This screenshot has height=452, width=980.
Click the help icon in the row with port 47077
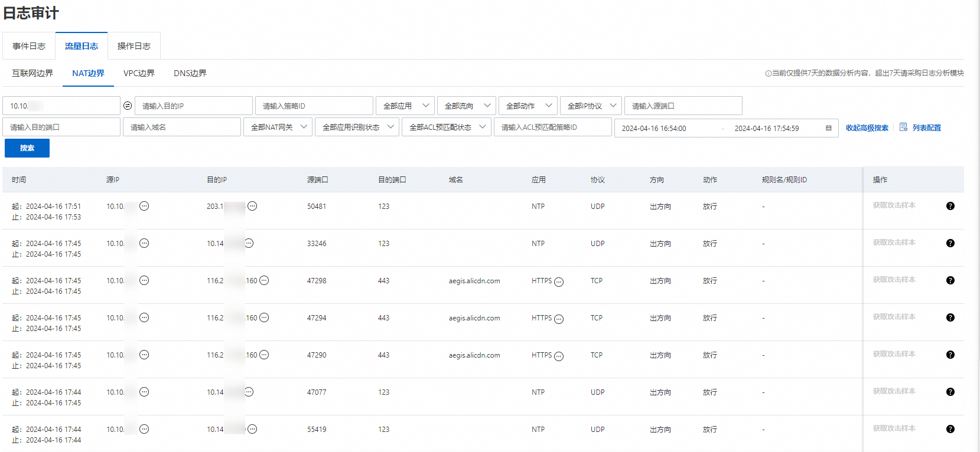pyautogui.click(x=950, y=392)
